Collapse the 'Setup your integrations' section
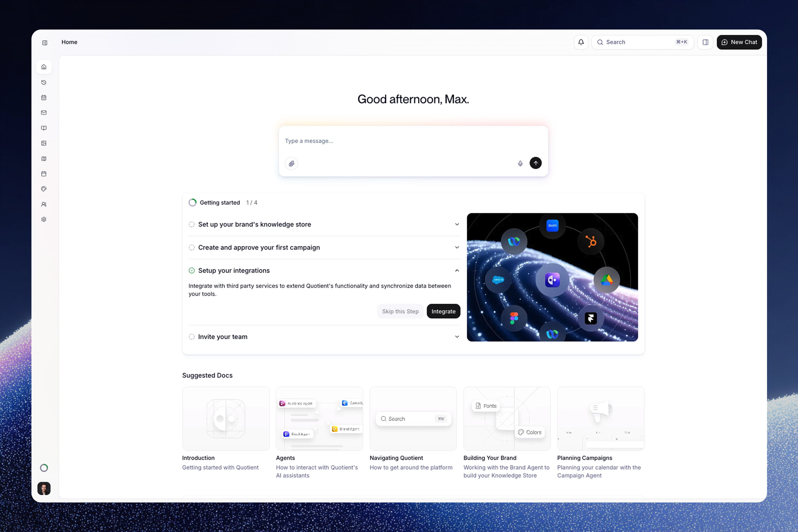798x532 pixels. (x=457, y=271)
